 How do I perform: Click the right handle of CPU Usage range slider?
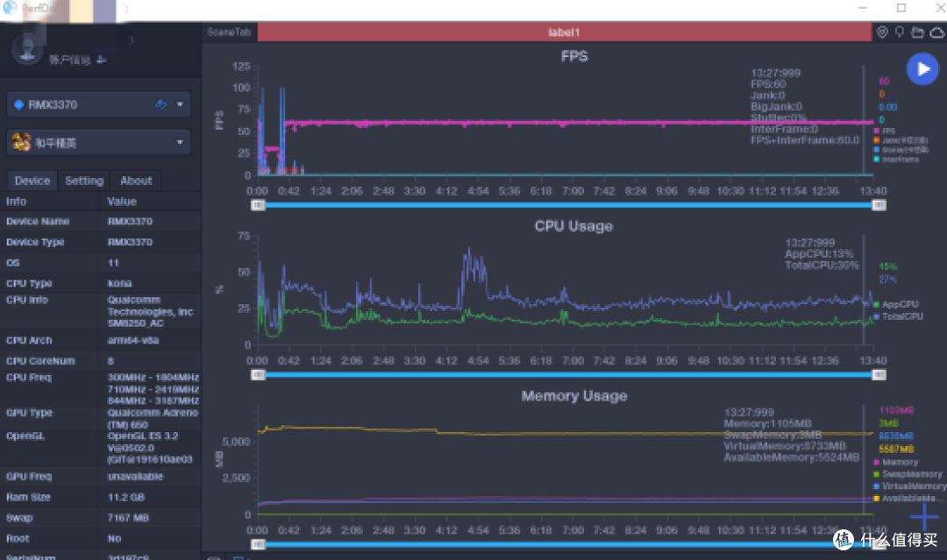coord(879,375)
